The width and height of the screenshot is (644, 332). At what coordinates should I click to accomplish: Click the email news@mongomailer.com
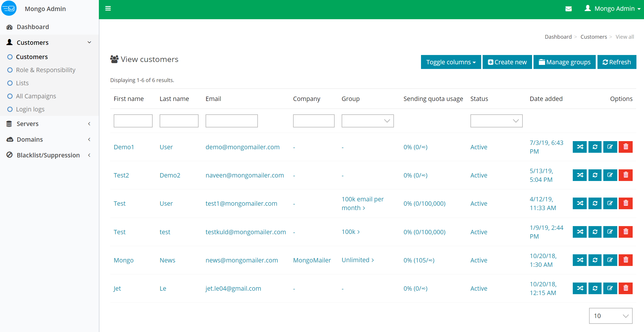coord(242,260)
